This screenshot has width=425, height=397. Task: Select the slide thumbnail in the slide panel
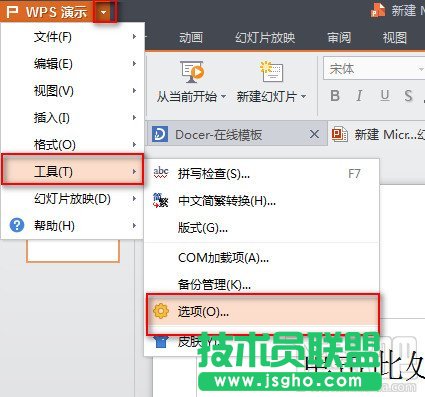click(73, 251)
